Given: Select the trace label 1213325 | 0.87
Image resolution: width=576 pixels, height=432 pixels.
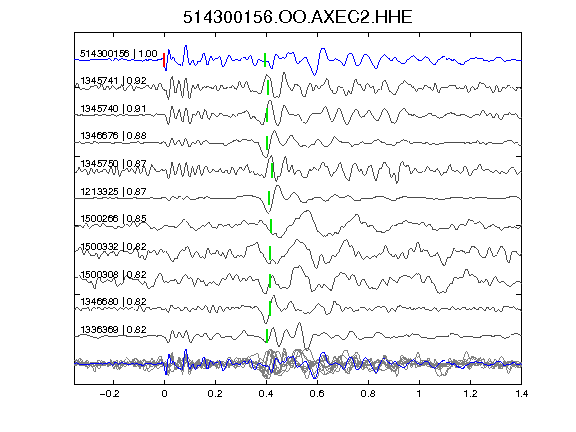Looking at the screenshot, I should click(x=114, y=191).
